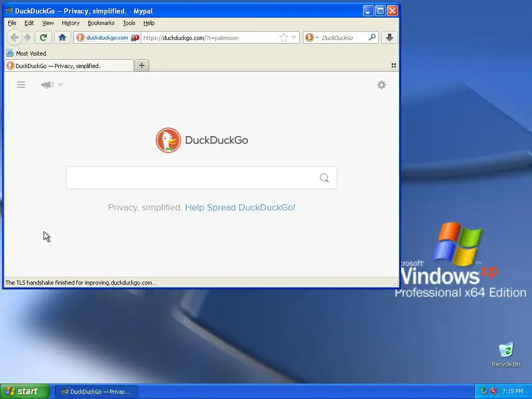Click the network tray icon
The width and height of the screenshot is (532, 399).
point(484,391)
